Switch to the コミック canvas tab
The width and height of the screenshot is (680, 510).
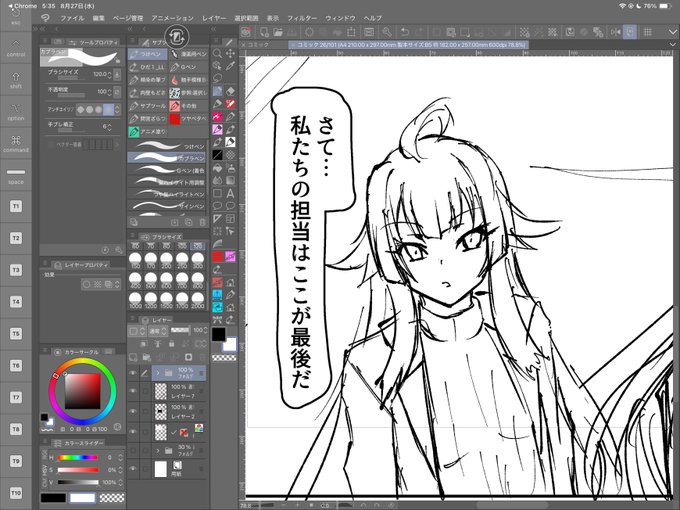click(x=259, y=45)
